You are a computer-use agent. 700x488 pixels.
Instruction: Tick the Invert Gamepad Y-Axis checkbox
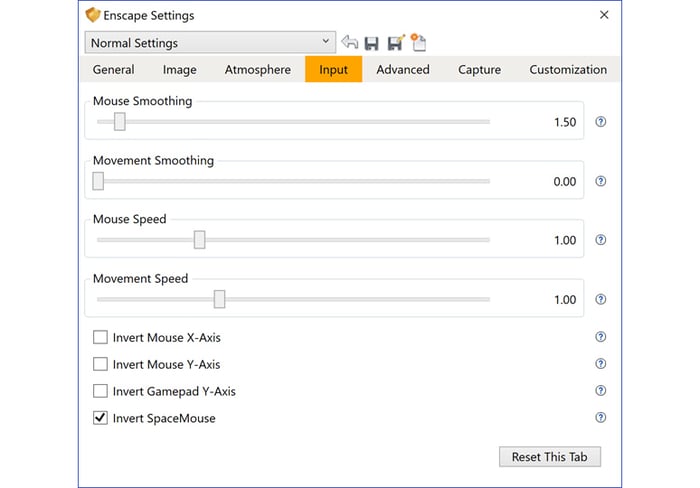point(100,391)
